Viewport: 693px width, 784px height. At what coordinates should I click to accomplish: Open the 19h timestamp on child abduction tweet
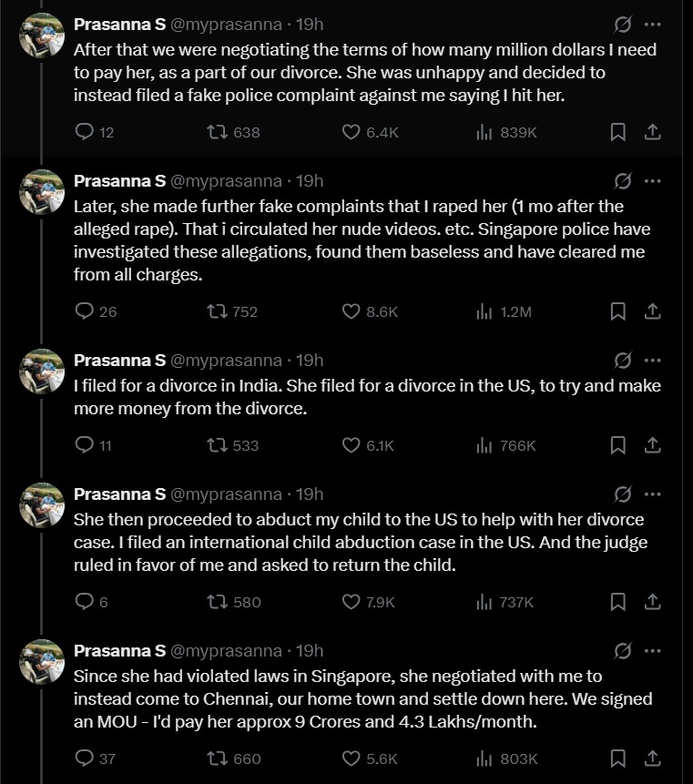[x=311, y=494]
